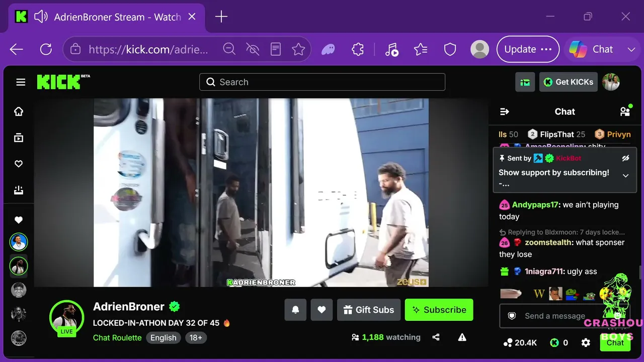
Task: Click the live stream video player
Action: [261, 193]
